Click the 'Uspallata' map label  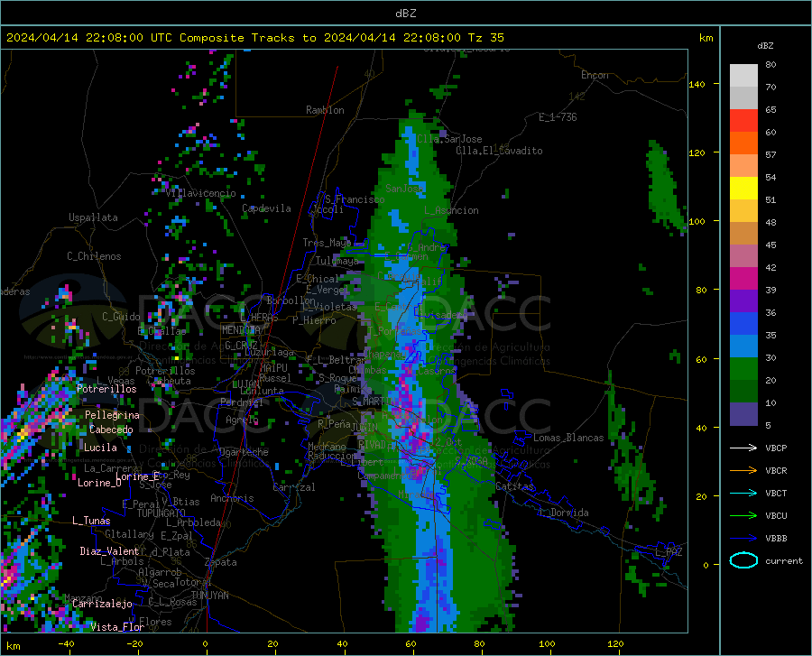point(93,217)
